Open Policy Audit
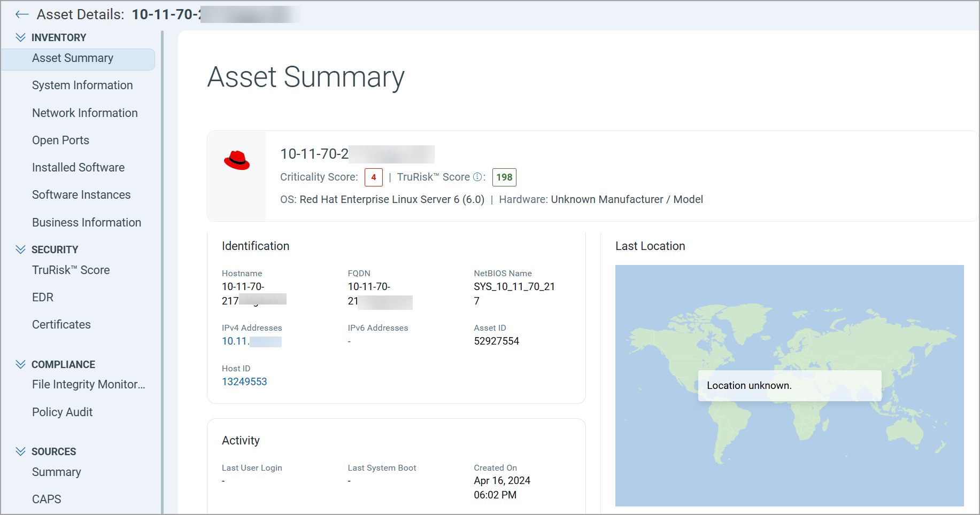980x515 pixels. [x=62, y=412]
